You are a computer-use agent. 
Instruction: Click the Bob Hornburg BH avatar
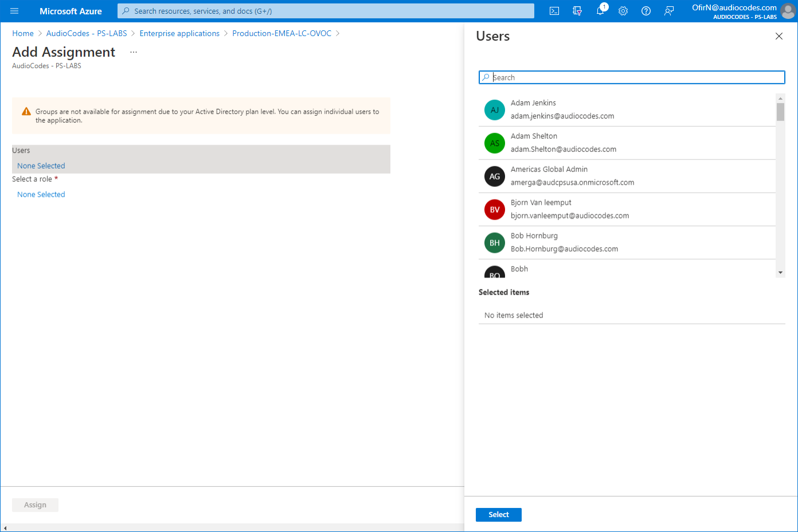tap(495, 243)
